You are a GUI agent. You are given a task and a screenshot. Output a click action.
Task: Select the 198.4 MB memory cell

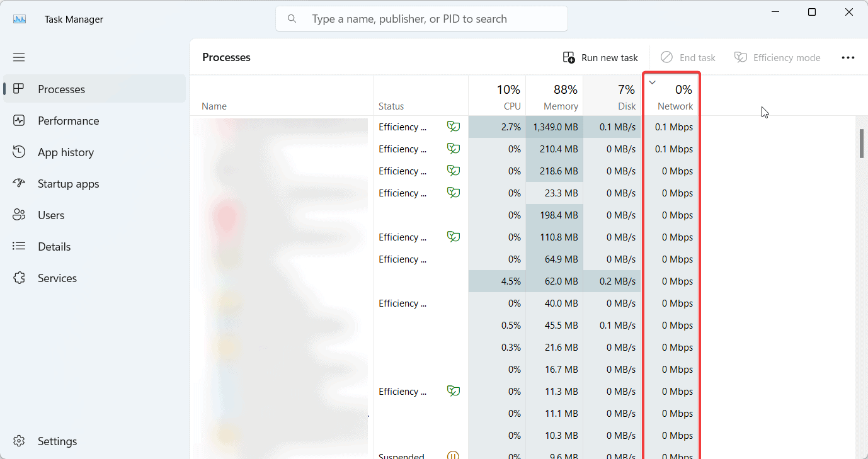[x=554, y=215]
